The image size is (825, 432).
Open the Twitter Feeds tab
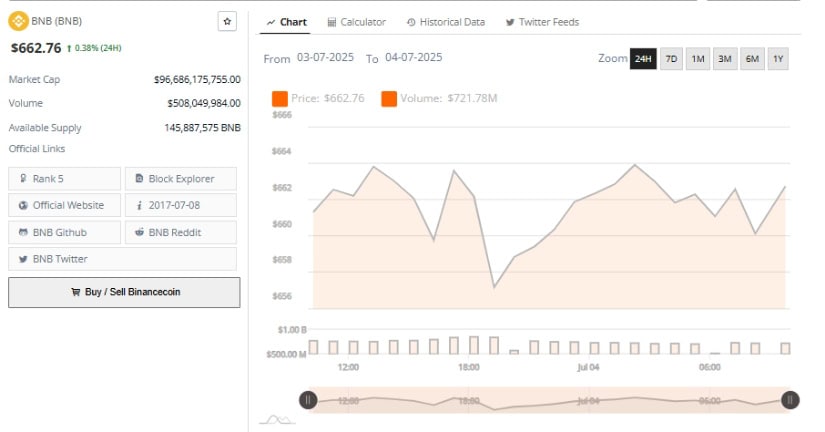point(542,22)
